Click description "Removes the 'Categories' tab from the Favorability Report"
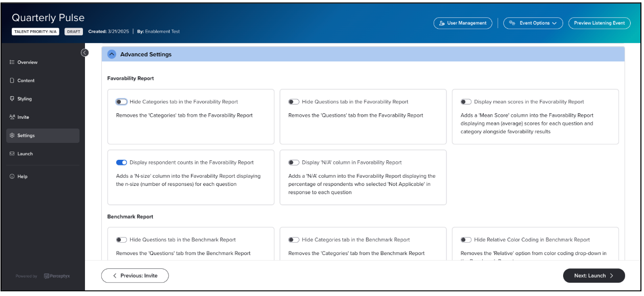644x296 pixels. pyautogui.click(x=184, y=115)
